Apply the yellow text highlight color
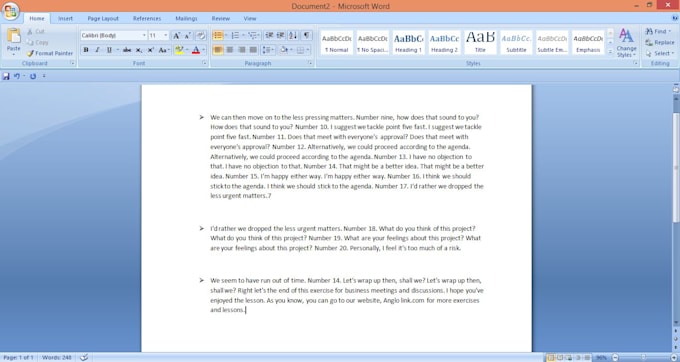The width and height of the screenshot is (680, 362). pyautogui.click(x=179, y=50)
